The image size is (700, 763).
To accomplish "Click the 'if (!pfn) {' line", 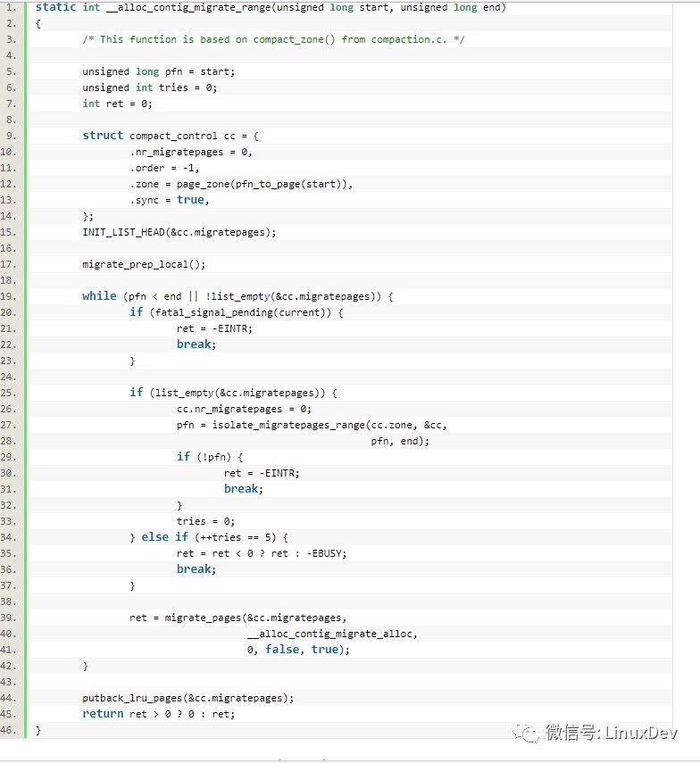I will pos(210,457).
